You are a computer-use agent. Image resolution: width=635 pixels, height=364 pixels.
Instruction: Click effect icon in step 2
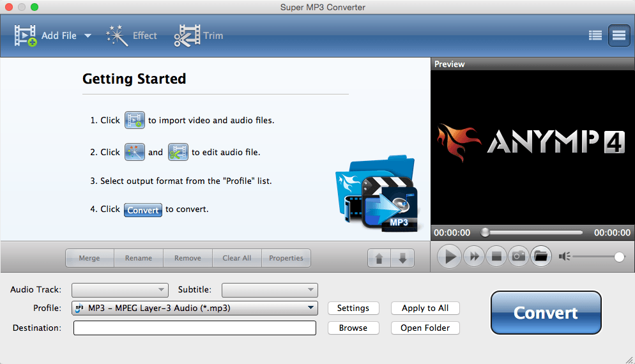(134, 152)
